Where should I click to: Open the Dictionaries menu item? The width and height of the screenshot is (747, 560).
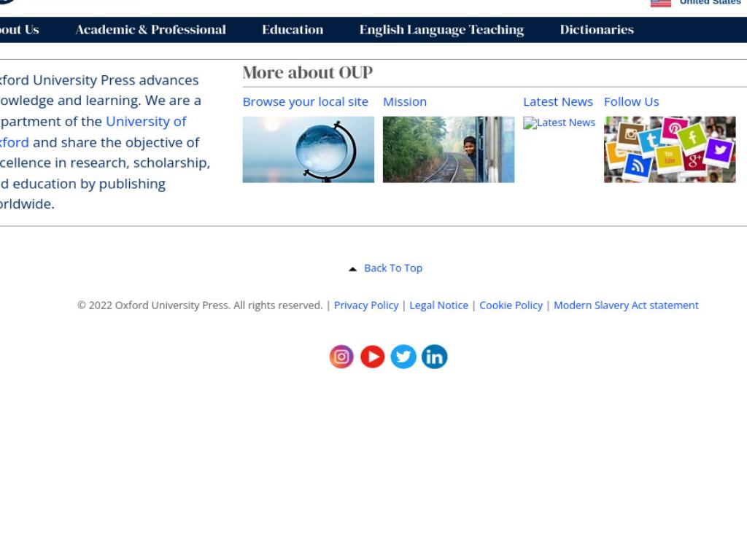pyautogui.click(x=597, y=29)
